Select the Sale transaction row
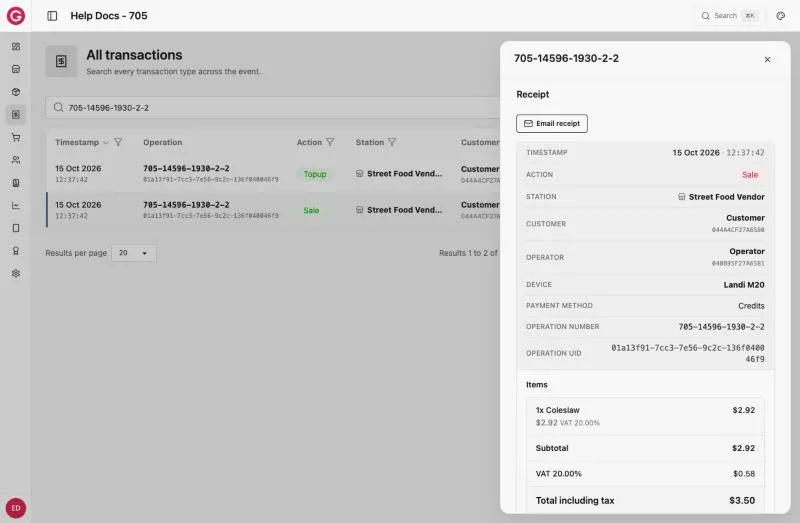This screenshot has width=800, height=523. 273,210
